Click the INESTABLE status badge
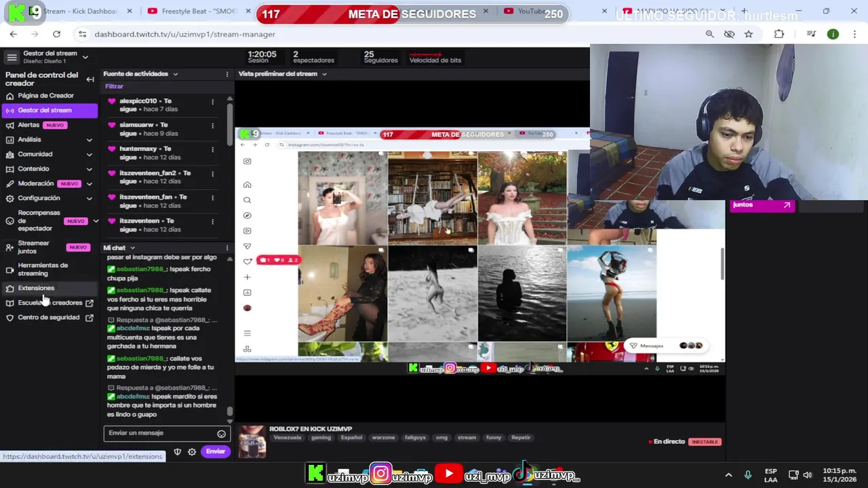 (x=705, y=442)
